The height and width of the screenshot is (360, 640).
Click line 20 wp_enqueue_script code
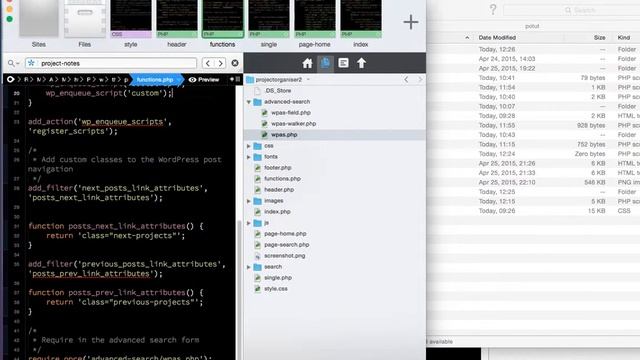109,93
